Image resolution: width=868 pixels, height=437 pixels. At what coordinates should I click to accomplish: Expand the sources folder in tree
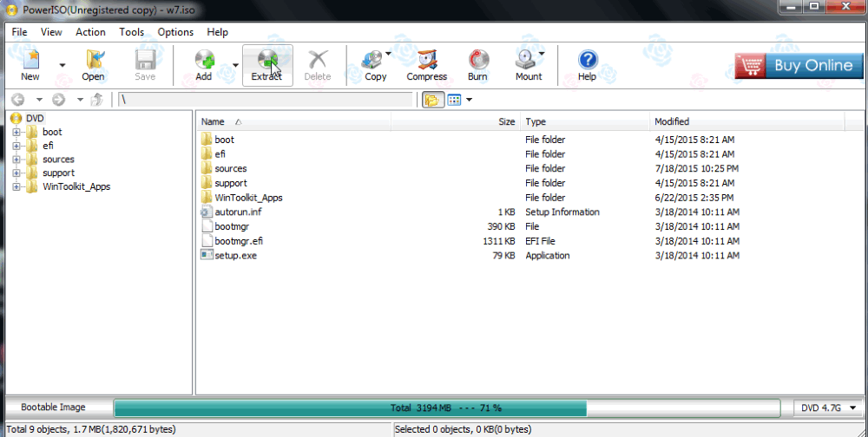[16, 160]
